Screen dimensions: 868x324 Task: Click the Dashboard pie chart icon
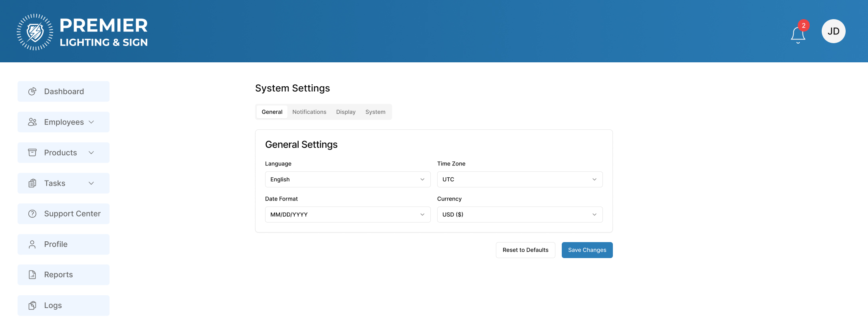tap(32, 91)
